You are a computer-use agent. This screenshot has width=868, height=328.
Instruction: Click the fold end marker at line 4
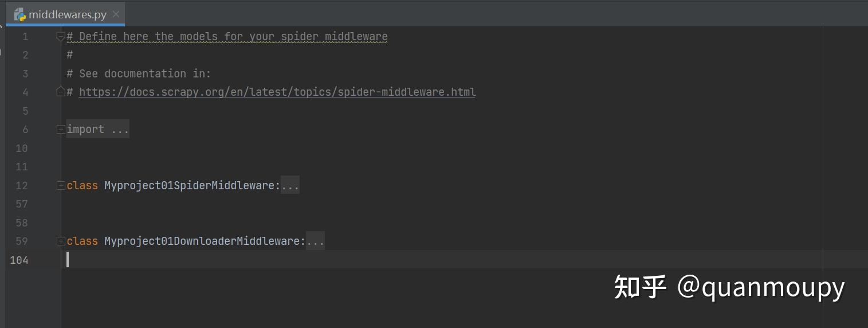coord(61,92)
